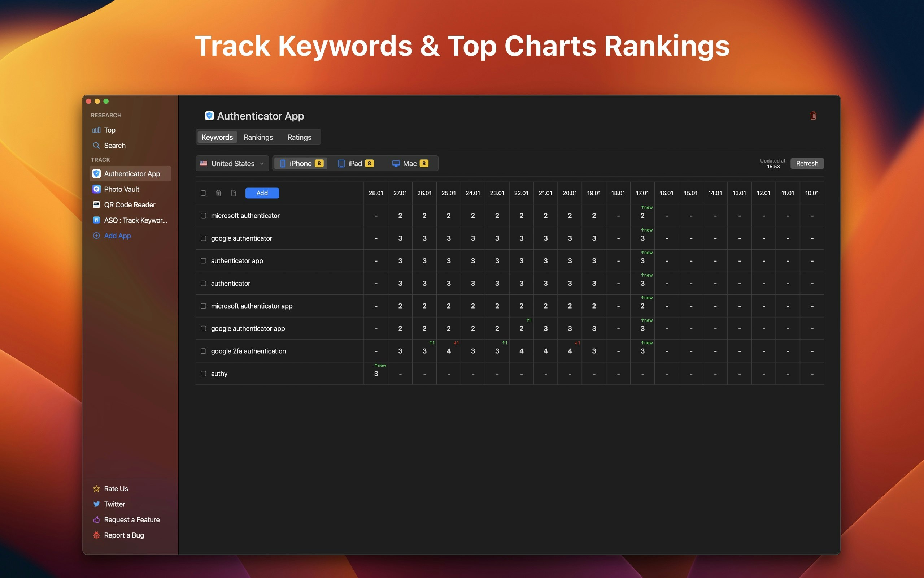Click the keyword table trash icon
Viewport: 924px width, 578px height.
tap(218, 193)
